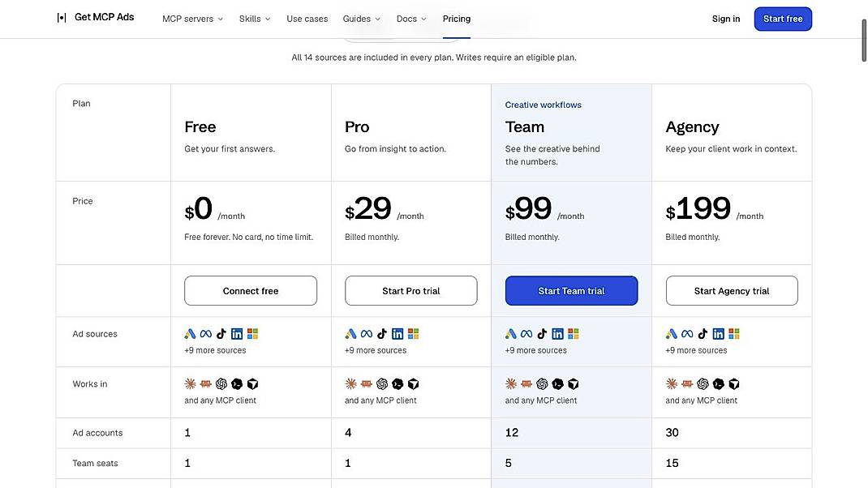The image size is (868, 488).
Task: Click Meta icon in Free plan sources
Action: (206, 334)
